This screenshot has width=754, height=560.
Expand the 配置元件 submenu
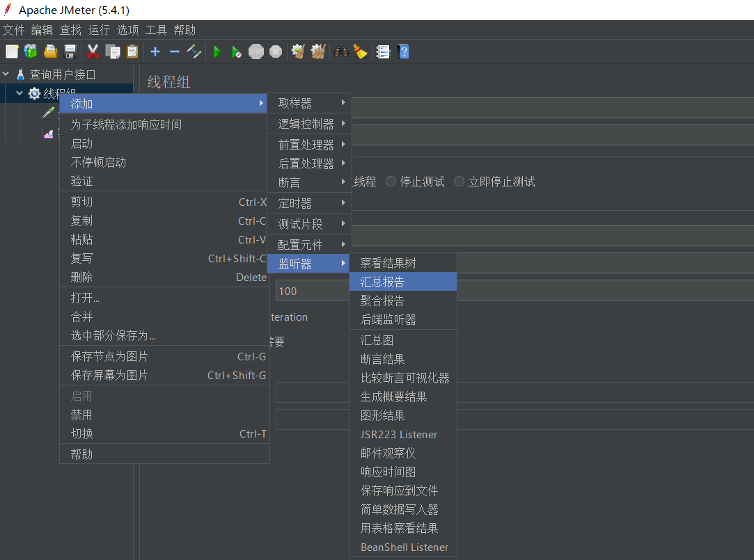(x=310, y=244)
